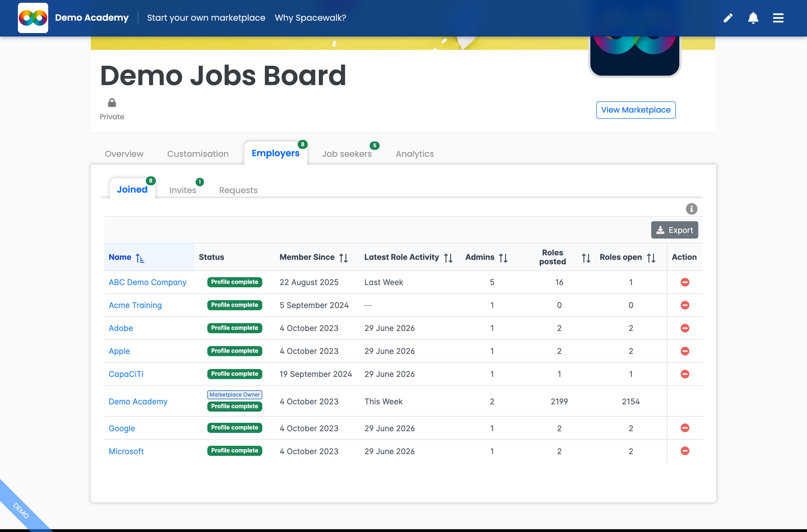This screenshot has height=532, width=807.
Task: Click the Last Week activity cell
Action: pyautogui.click(x=384, y=282)
